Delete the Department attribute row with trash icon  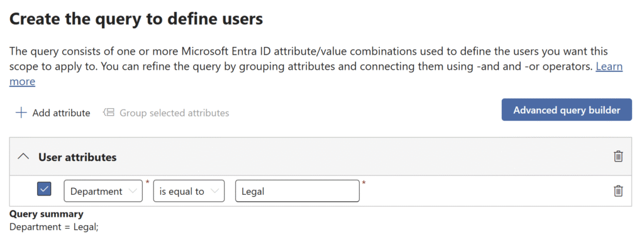(618, 190)
